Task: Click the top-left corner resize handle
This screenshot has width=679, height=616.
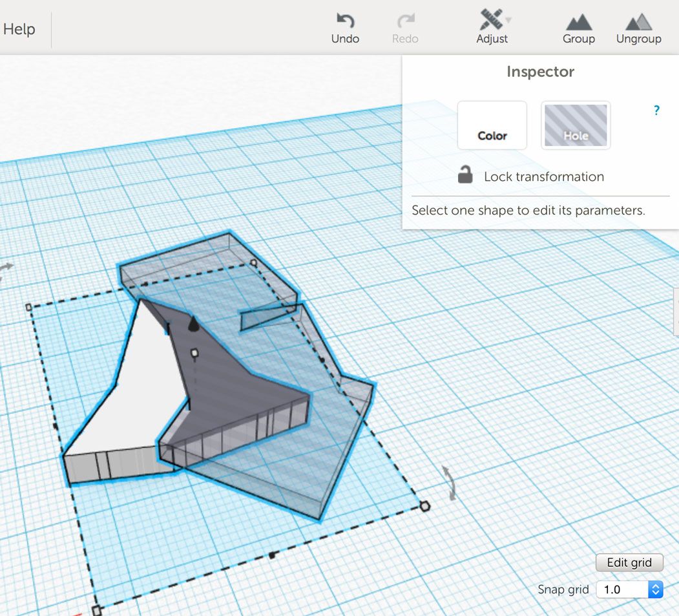Action: pyautogui.click(x=28, y=308)
